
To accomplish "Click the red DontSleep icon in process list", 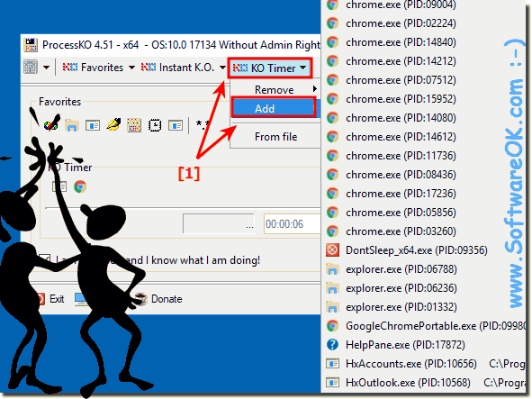I will pyautogui.click(x=332, y=250).
